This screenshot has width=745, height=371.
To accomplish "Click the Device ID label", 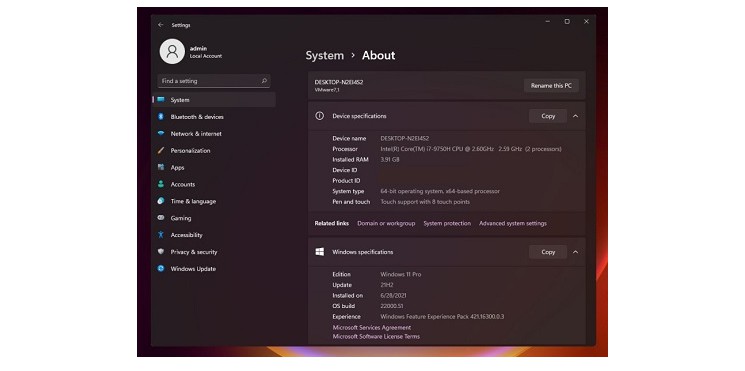I will point(345,170).
